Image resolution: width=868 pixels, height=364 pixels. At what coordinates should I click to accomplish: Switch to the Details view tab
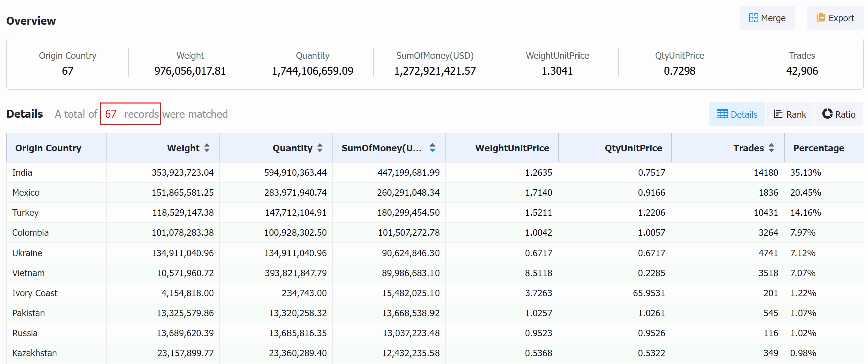(x=737, y=114)
